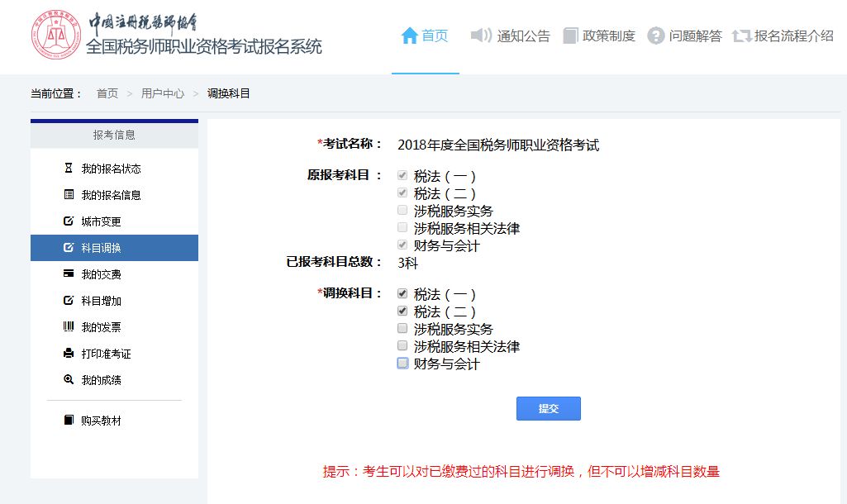This screenshot has width=847, height=504.
Task: Check 涉税服务实务 under 调换科目
Action: click(402, 329)
